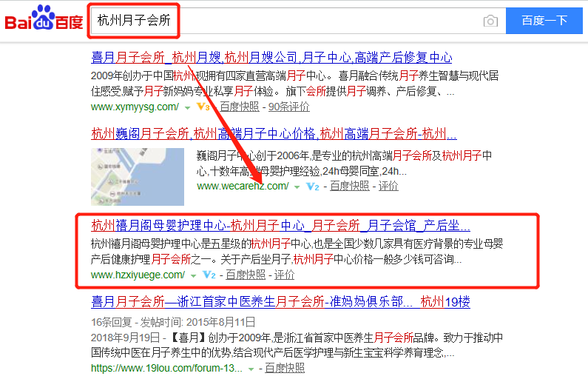Open 百度快照 for xymyysg.com result
Viewport: 588px width, 379px height.
(239, 107)
